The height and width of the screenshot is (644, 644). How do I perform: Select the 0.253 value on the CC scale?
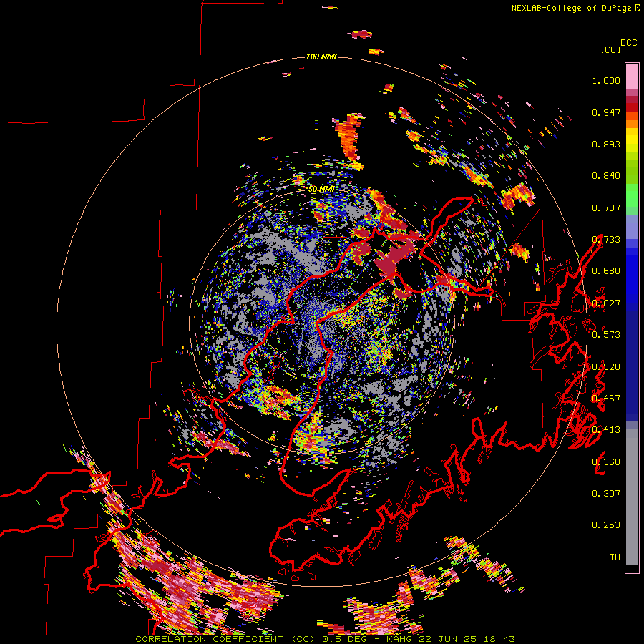(x=606, y=525)
